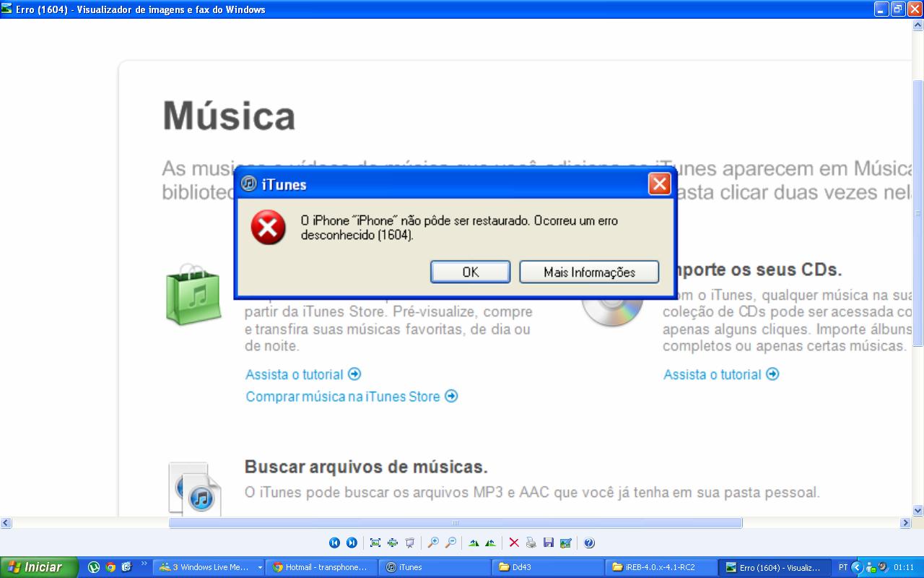The width and height of the screenshot is (924, 578).
Task: Open Comprar música na iTunes Store link
Action: 352,396
